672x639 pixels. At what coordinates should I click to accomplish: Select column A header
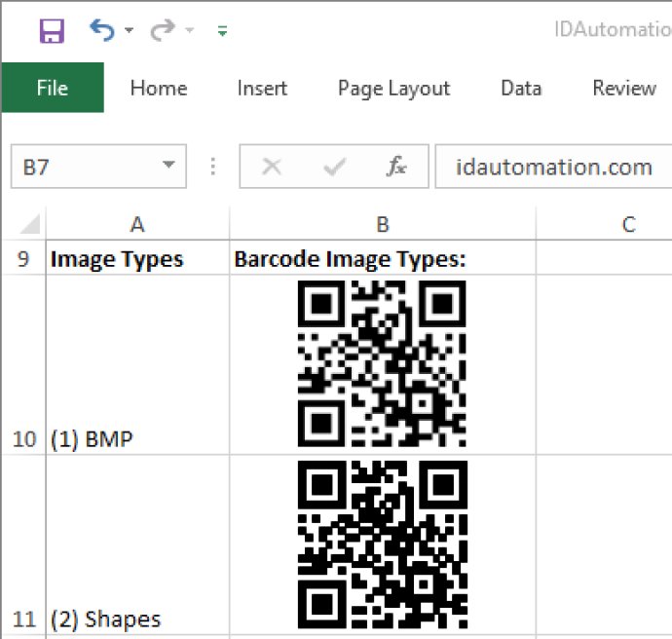point(137,224)
